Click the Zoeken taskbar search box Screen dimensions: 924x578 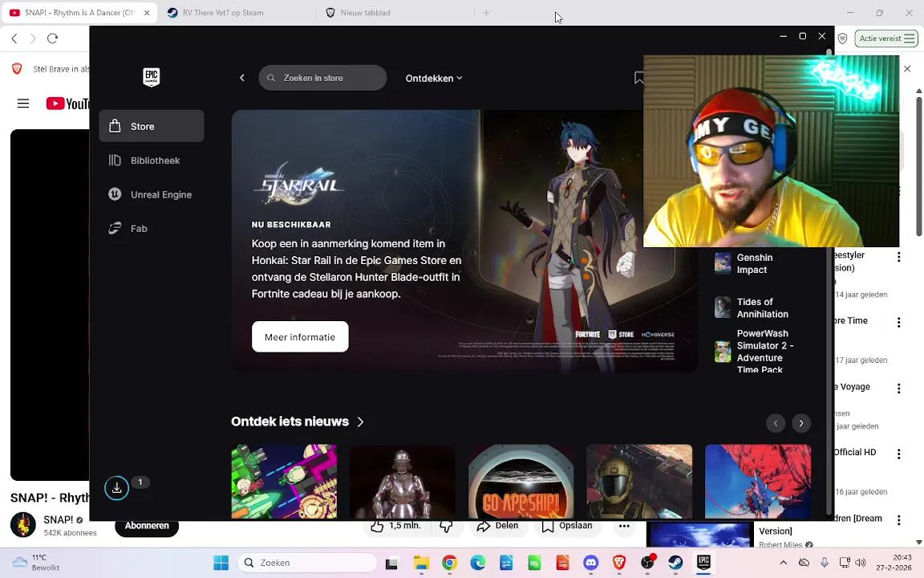[307, 563]
